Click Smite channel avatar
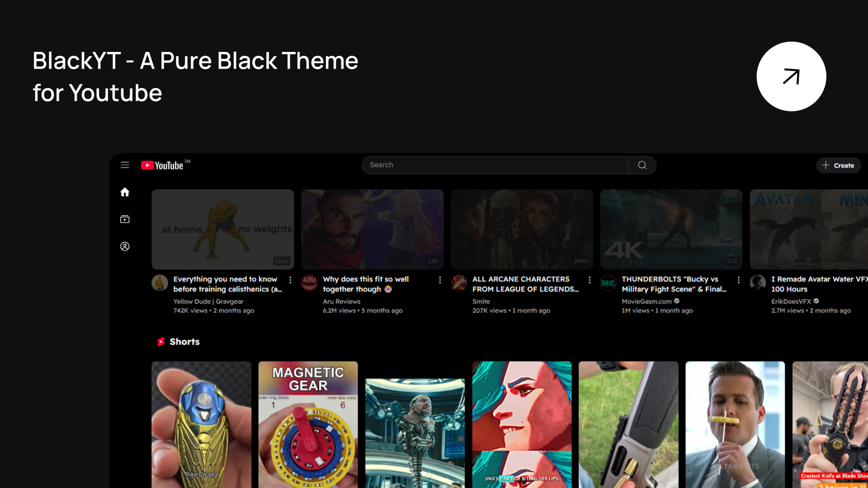868x488 pixels. tap(459, 283)
